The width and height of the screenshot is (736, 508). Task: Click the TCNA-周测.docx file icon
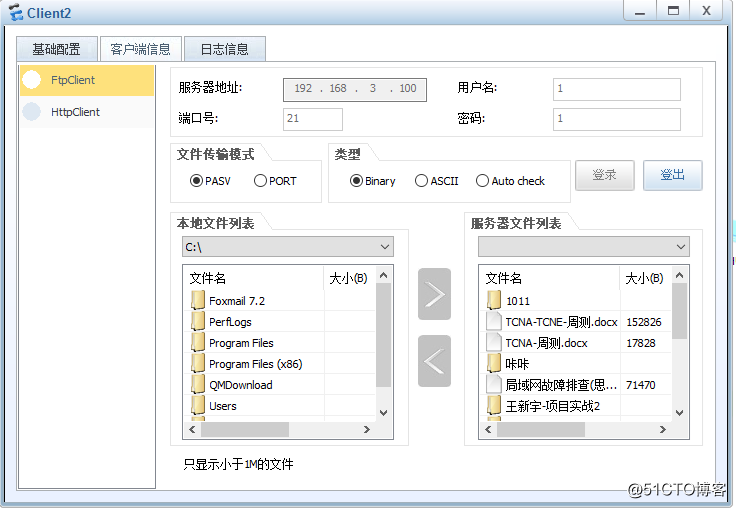click(x=494, y=342)
